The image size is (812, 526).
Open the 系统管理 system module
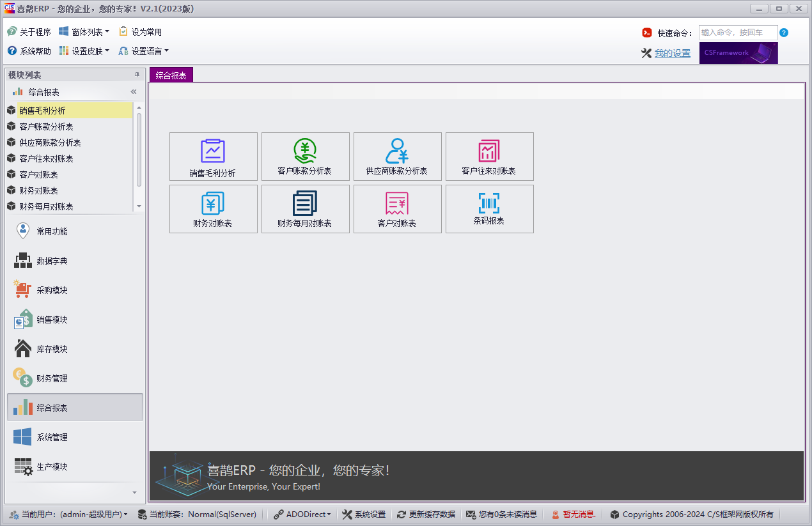pyautogui.click(x=75, y=437)
